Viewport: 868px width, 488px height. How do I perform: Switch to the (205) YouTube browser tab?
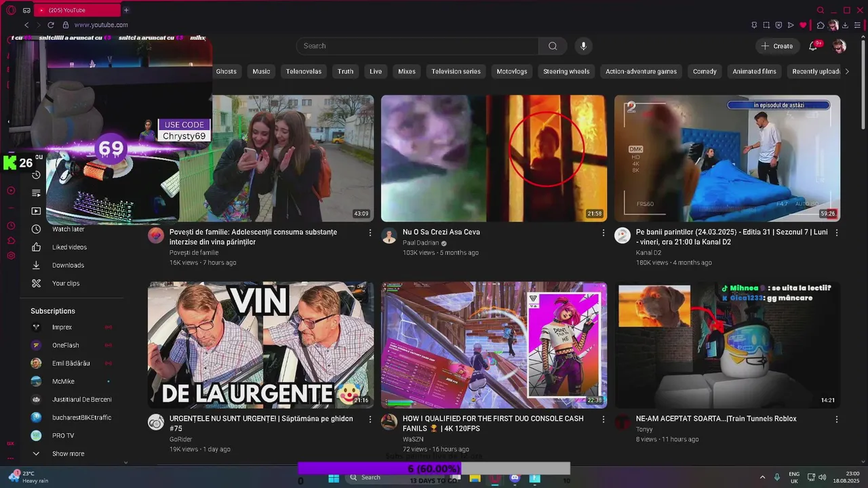point(76,10)
